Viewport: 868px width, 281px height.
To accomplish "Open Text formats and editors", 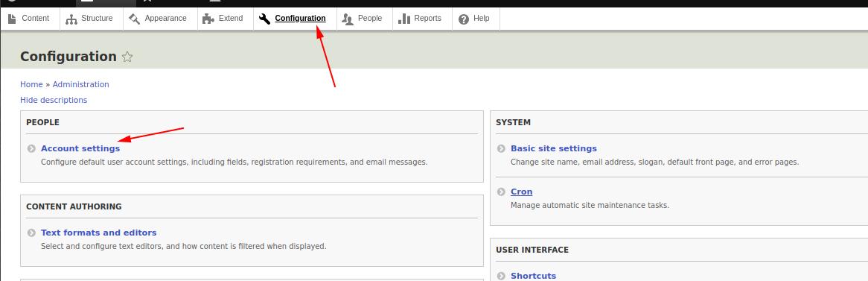I will pyautogui.click(x=98, y=233).
